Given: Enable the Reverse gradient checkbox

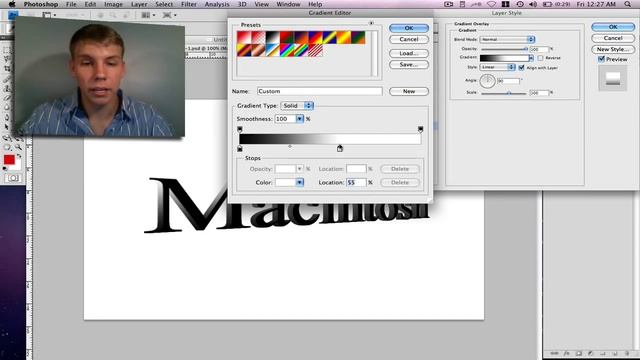Looking at the screenshot, I should (540, 58).
